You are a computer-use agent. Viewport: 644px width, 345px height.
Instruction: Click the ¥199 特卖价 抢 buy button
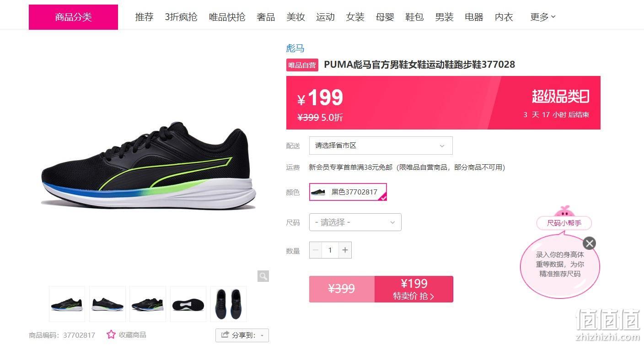point(414,289)
